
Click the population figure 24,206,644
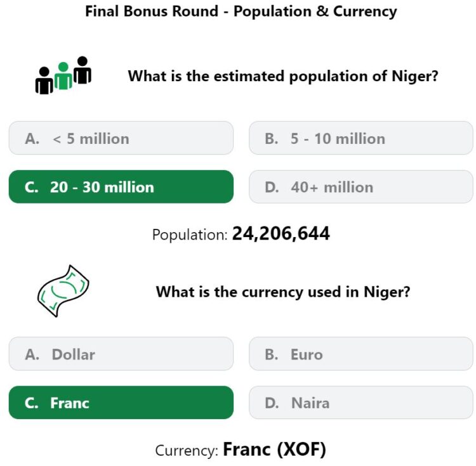281,234
